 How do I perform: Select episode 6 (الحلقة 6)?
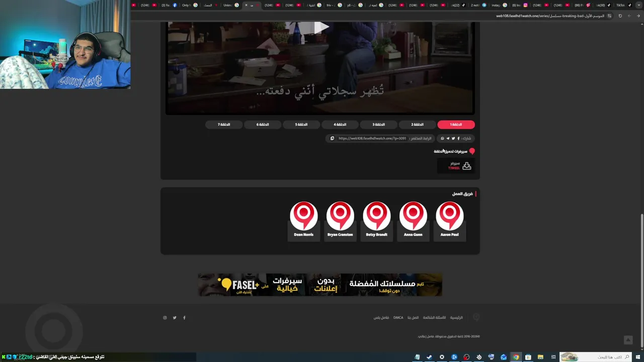click(262, 125)
